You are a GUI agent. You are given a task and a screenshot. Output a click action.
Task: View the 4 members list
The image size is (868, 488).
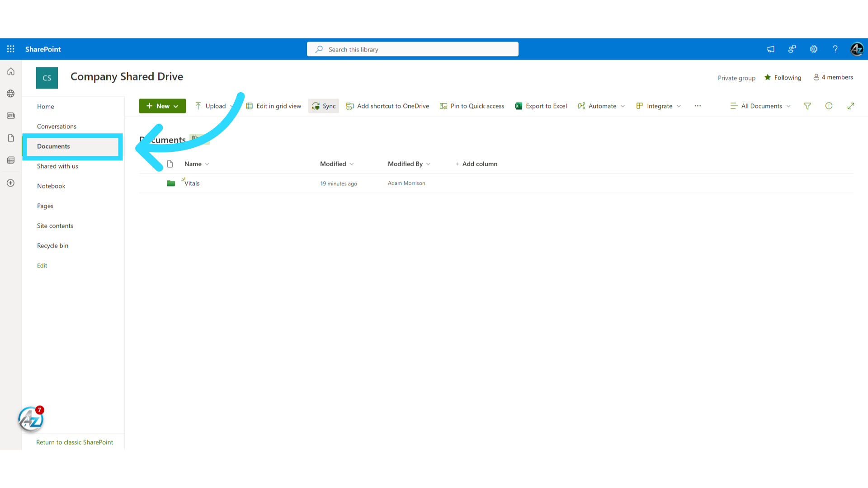[833, 77]
